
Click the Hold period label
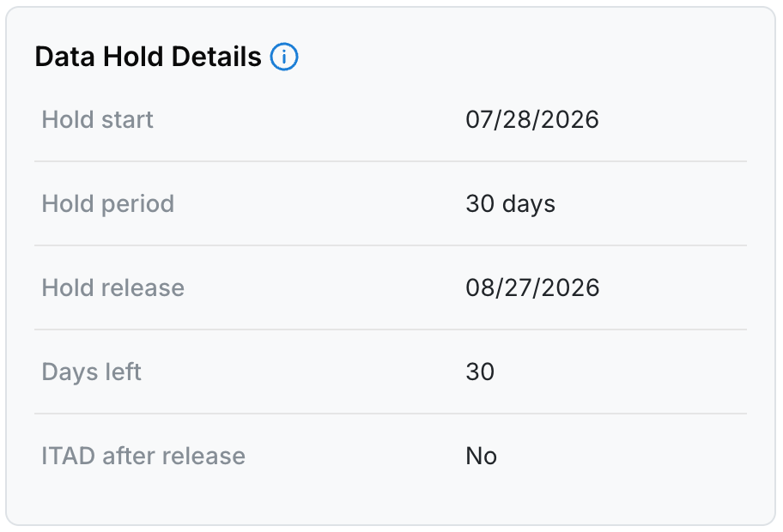pyautogui.click(x=108, y=203)
